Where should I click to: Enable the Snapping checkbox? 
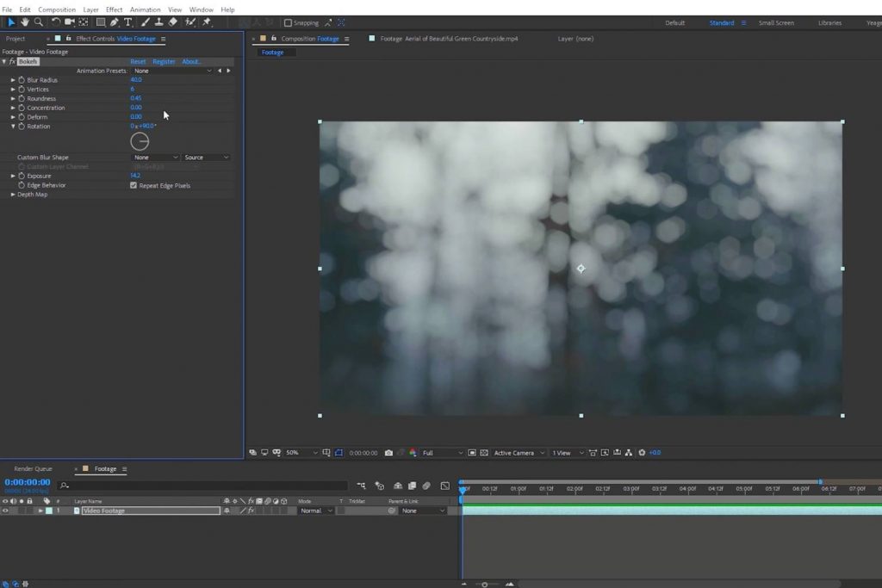tap(288, 23)
